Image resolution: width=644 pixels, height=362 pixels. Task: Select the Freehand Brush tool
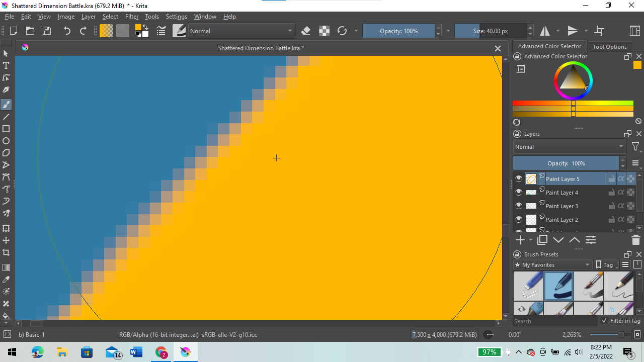(x=6, y=105)
